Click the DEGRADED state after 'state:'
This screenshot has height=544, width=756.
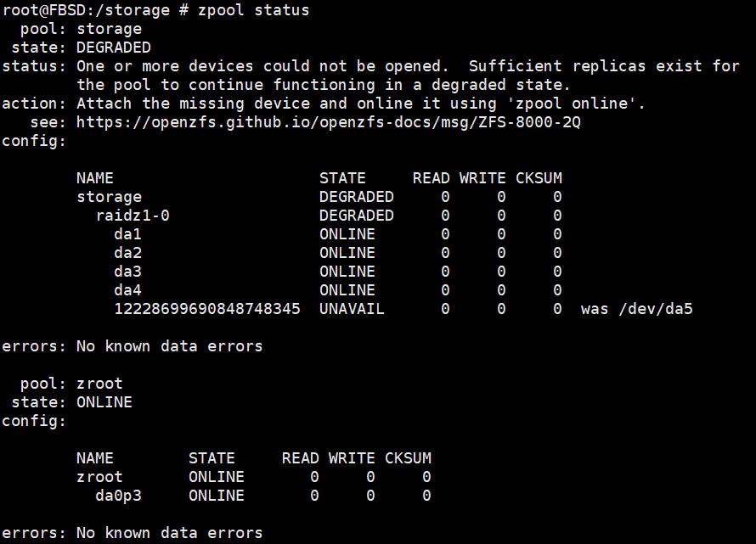[x=113, y=48]
